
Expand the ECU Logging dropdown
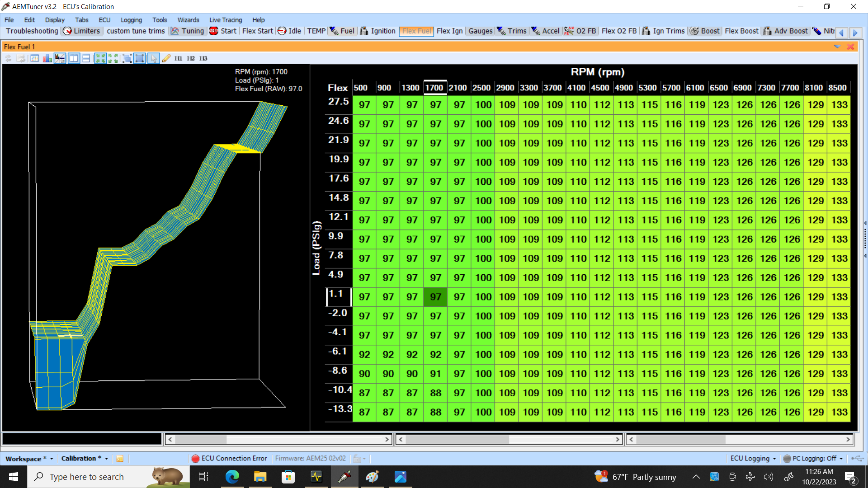pos(753,459)
